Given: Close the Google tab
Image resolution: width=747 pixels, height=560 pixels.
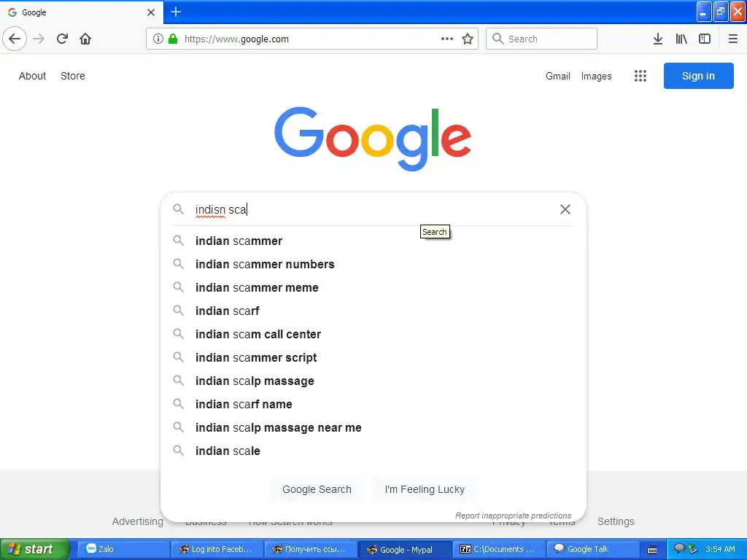Looking at the screenshot, I should (151, 12).
